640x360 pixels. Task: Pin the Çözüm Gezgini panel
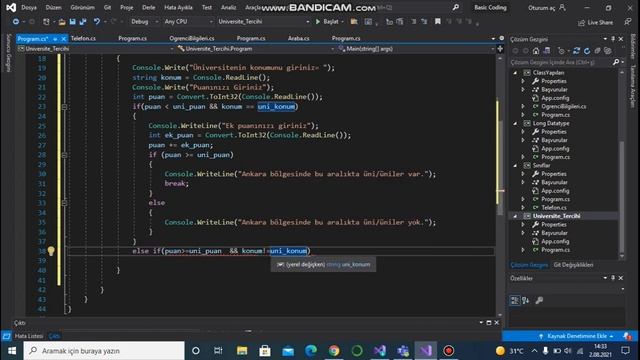[x=613, y=39]
